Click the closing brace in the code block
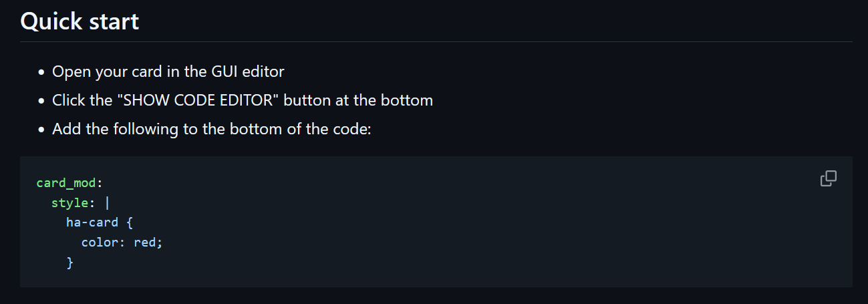 69,263
